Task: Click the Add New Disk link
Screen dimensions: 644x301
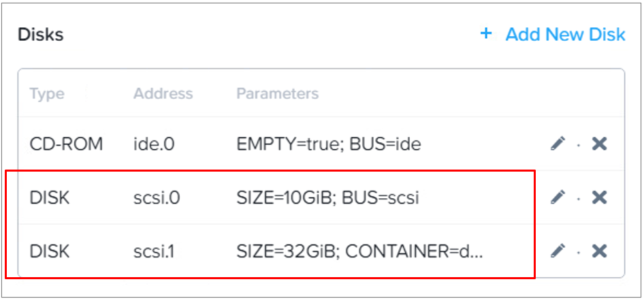Action: point(565,35)
